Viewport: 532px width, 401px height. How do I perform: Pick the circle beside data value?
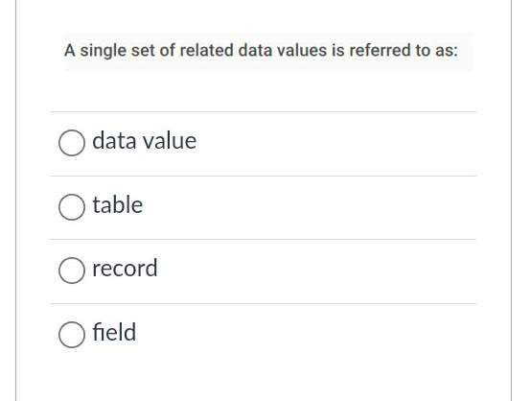[x=72, y=143]
